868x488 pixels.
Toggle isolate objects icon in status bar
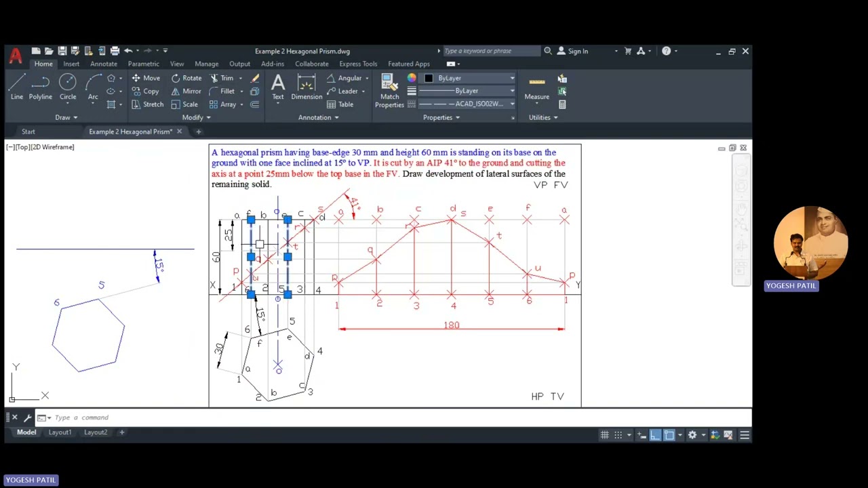tap(728, 435)
